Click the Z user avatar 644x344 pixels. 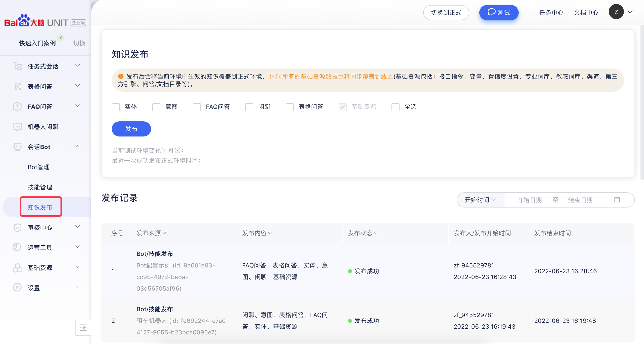616,12
